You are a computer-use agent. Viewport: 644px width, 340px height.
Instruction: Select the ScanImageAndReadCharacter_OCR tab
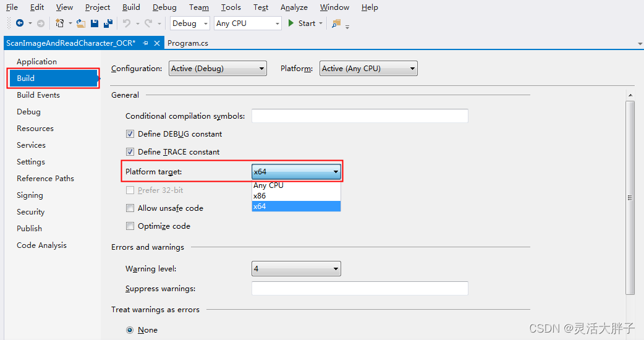click(70, 43)
